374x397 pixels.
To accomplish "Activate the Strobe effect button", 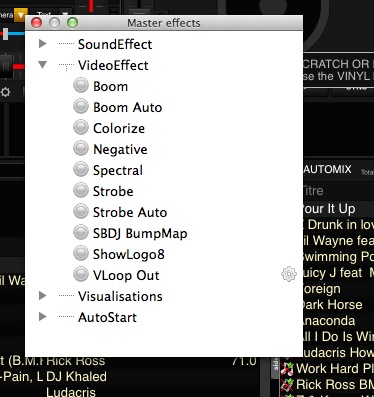I will [81, 190].
